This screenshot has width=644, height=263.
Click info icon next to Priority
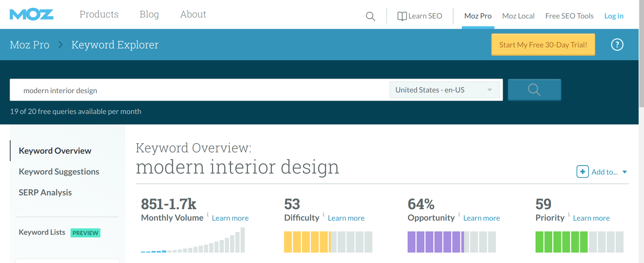(569, 214)
